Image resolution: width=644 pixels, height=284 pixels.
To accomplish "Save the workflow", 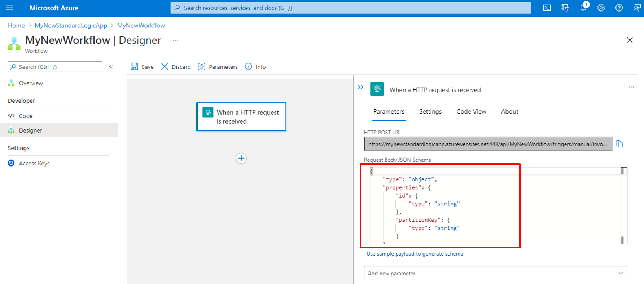I will click(x=142, y=67).
